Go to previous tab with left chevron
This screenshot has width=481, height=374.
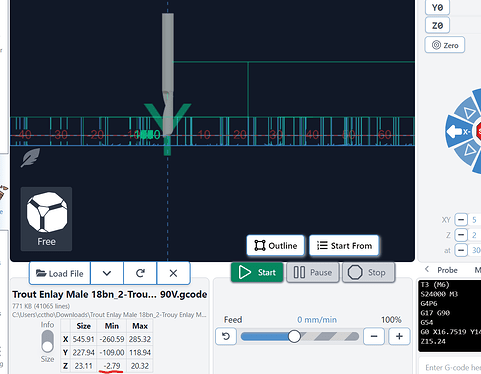click(x=427, y=269)
